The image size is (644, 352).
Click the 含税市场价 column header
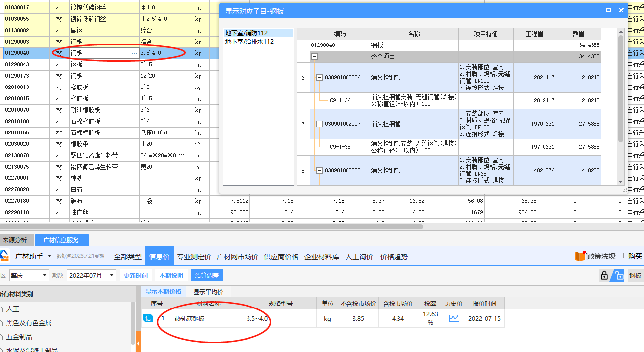398,303
